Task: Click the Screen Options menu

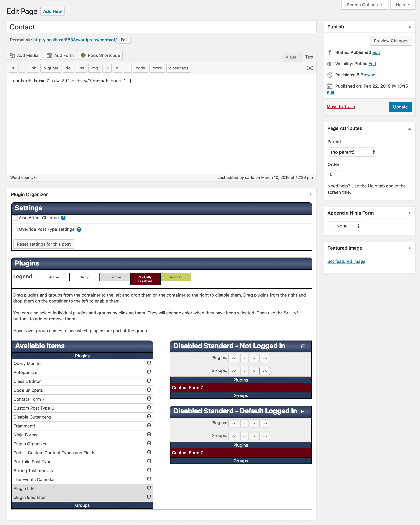Action: click(363, 5)
